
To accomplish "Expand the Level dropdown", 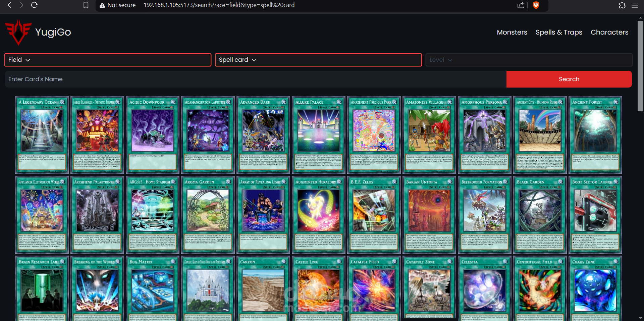I will 529,60.
